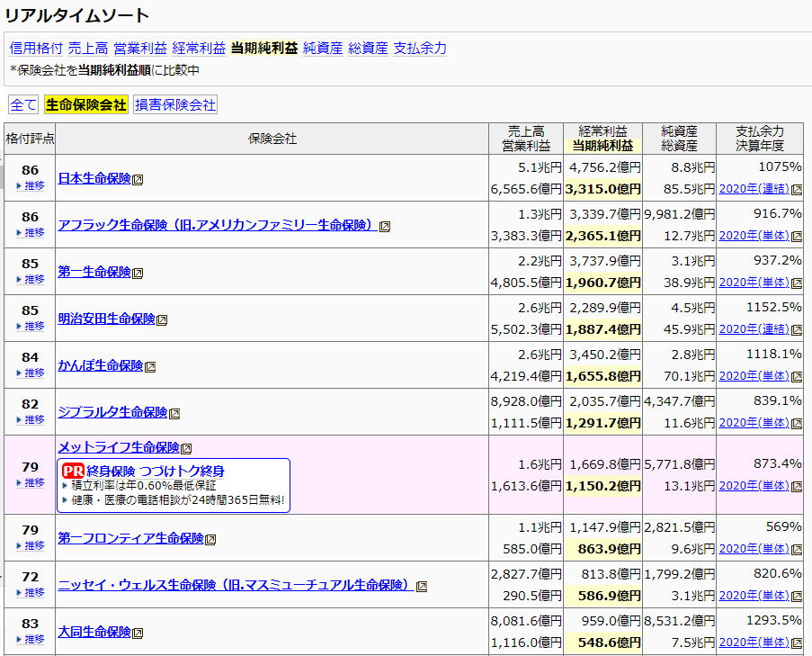
Task: Click the 1293.5% solvency value
Action: coord(773,620)
